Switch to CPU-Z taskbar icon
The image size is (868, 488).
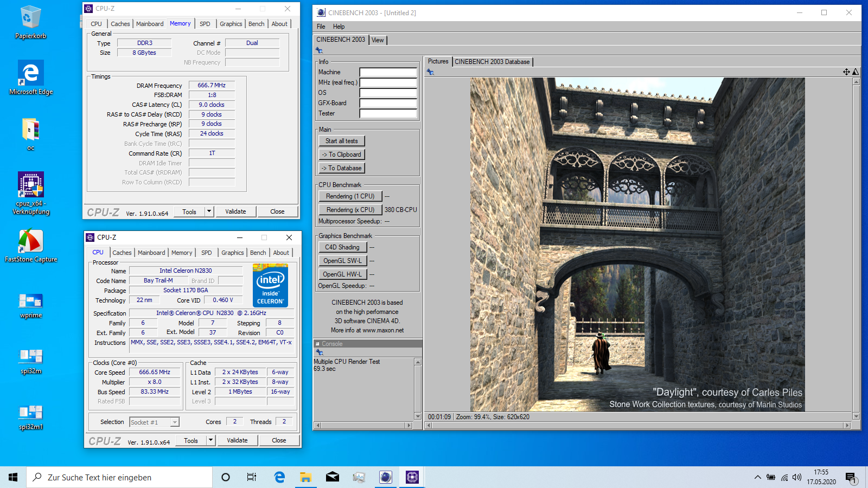pyautogui.click(x=412, y=477)
